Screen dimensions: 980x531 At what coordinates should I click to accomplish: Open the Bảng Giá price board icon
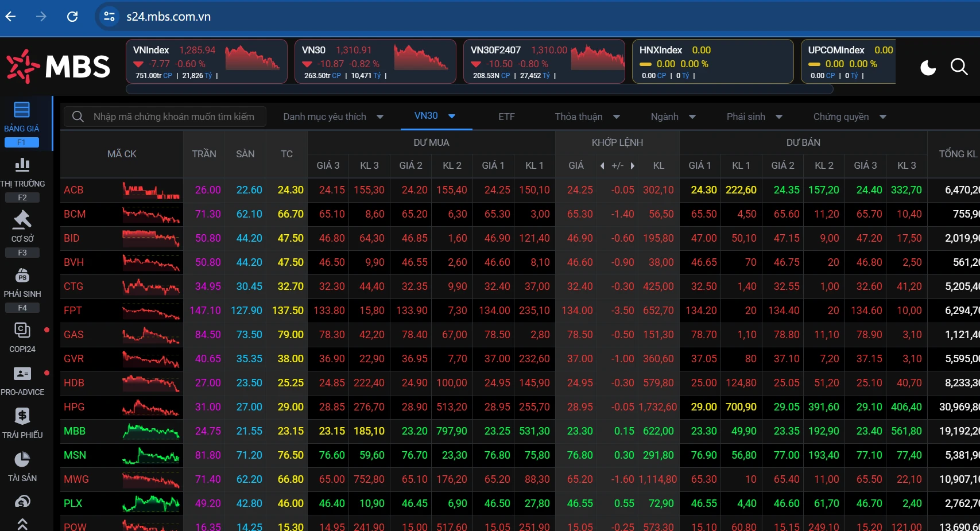[22, 110]
